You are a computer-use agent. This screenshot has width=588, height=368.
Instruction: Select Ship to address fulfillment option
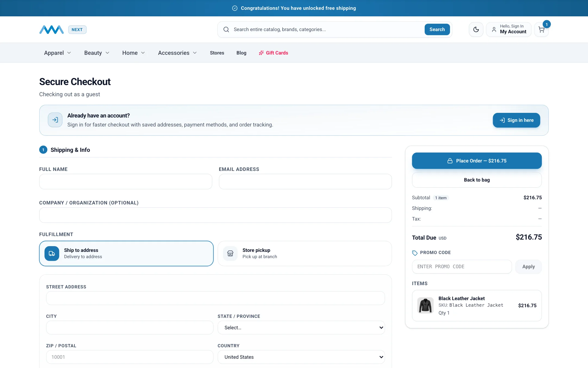coord(126,254)
